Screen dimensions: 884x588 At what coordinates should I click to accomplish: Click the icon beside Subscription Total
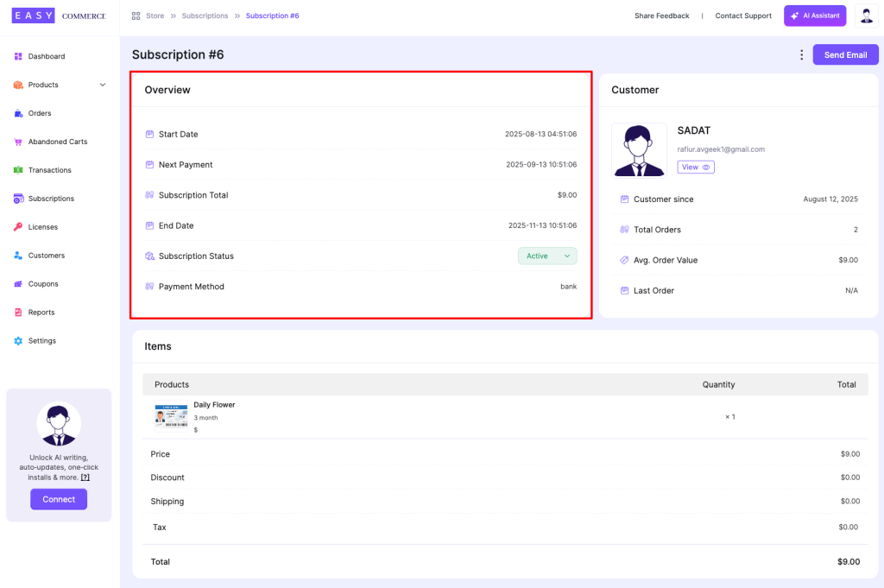click(x=149, y=195)
